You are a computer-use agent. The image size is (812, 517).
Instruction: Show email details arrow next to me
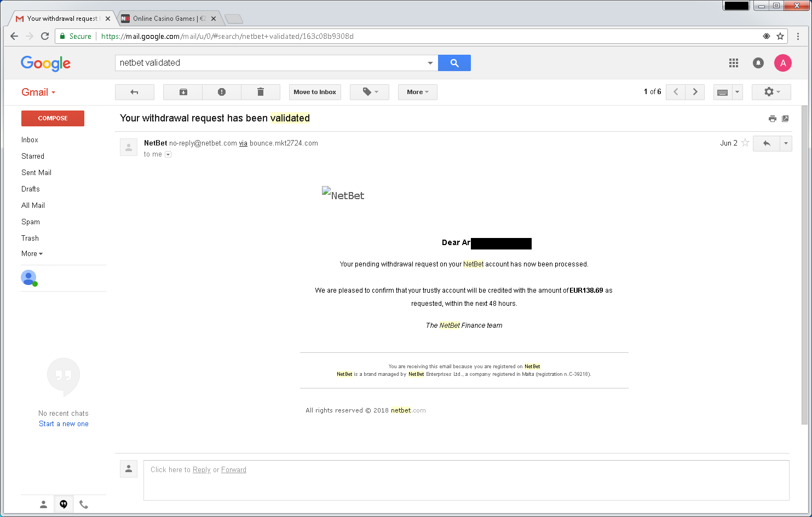point(168,154)
